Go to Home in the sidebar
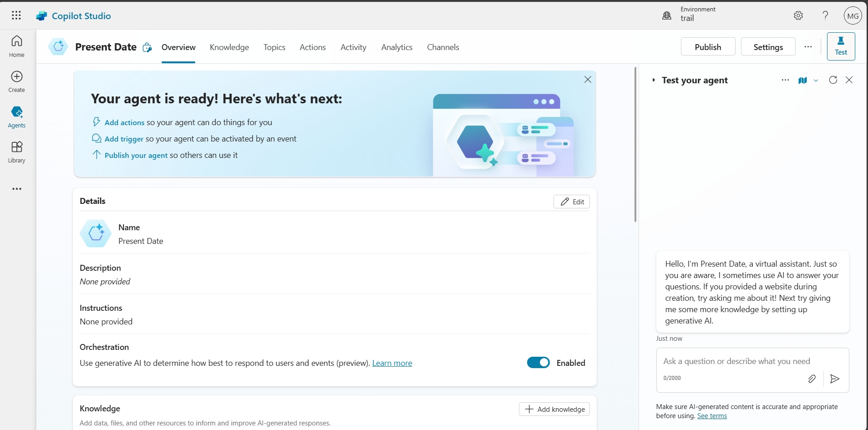This screenshot has height=430, width=868. pyautogui.click(x=17, y=46)
